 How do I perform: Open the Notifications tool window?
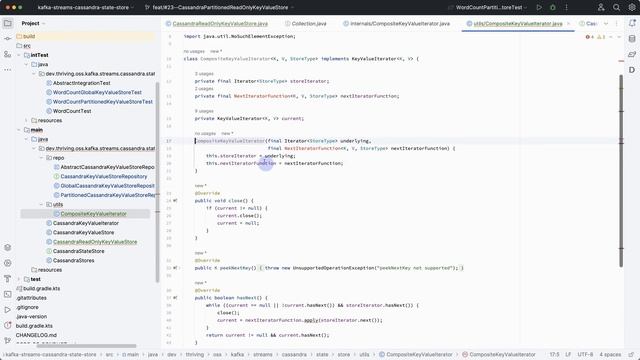632,23
